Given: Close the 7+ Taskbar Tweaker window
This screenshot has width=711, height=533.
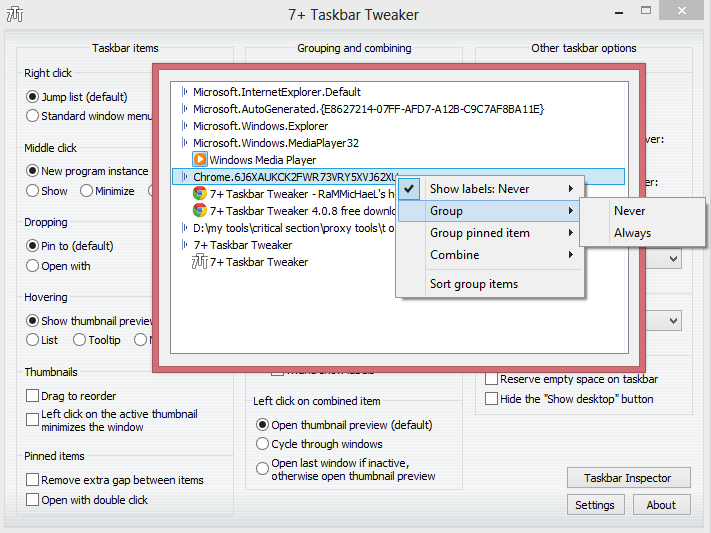Looking at the screenshot, I should tap(682, 10).
